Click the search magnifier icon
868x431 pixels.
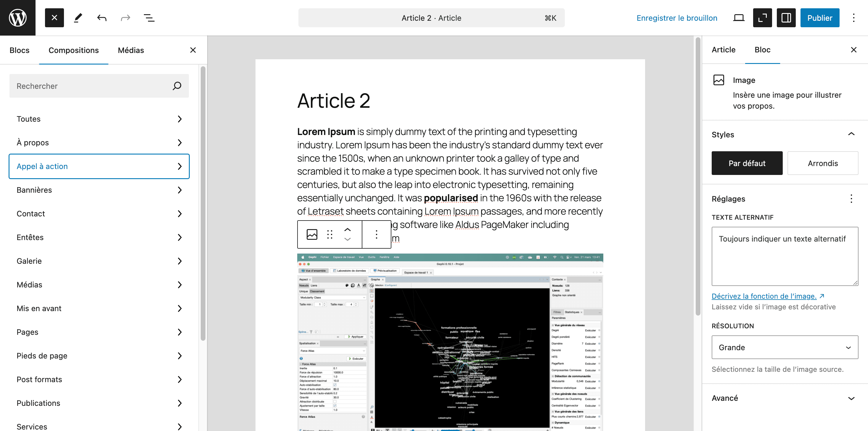[177, 86]
